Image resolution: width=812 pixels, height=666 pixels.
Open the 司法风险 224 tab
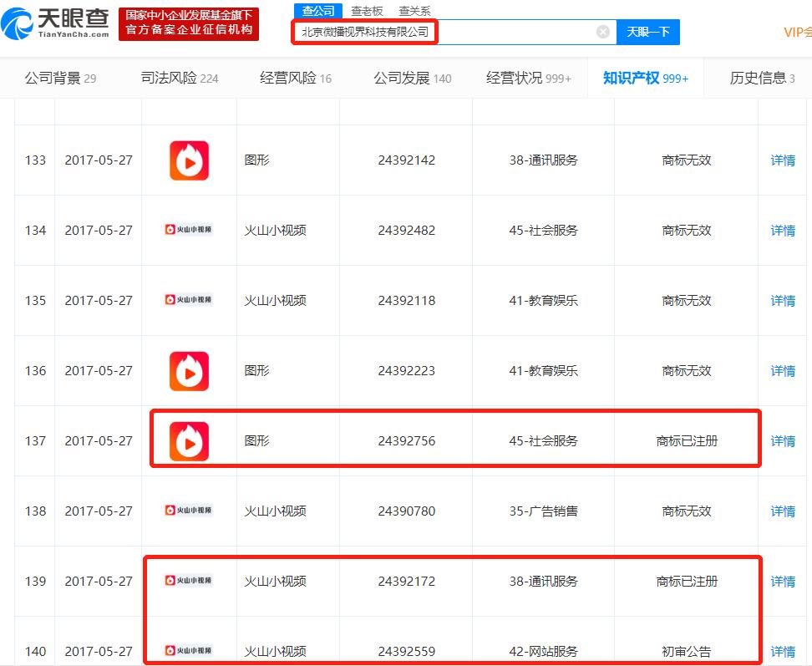click(179, 79)
